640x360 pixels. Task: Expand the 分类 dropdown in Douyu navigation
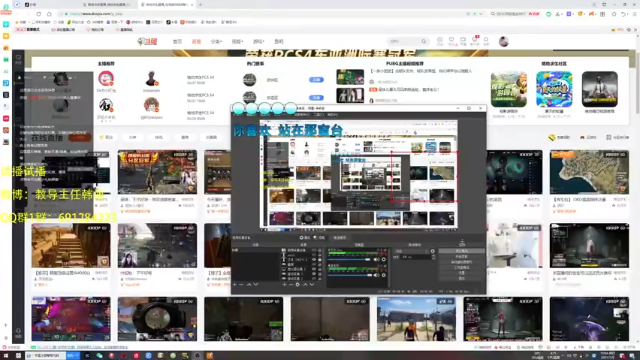tap(216, 41)
